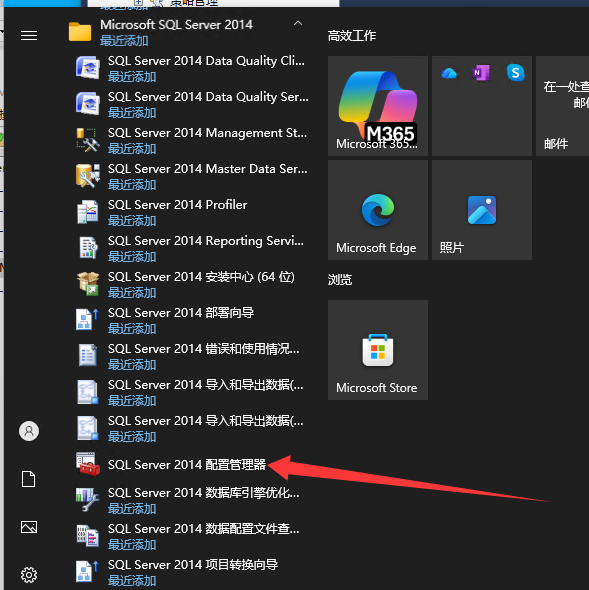Viewport: 589px width, 590px height.
Task: Open the 照片 Photos tile
Action: [482, 210]
